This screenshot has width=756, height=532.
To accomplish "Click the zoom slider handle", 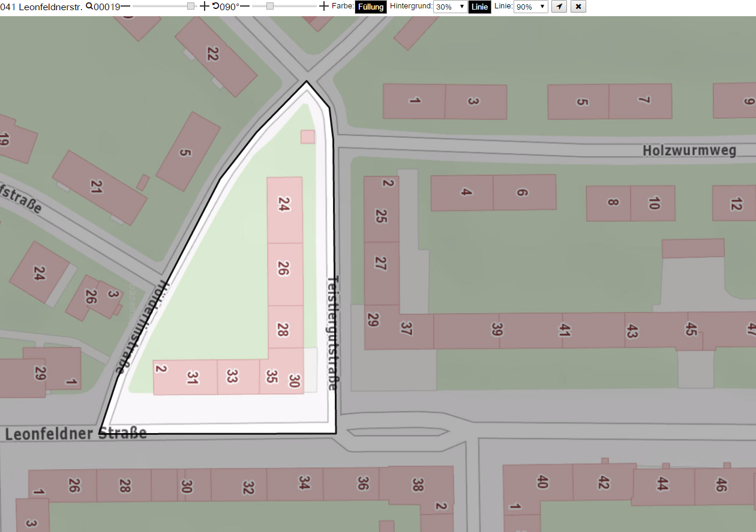I will (x=191, y=6).
